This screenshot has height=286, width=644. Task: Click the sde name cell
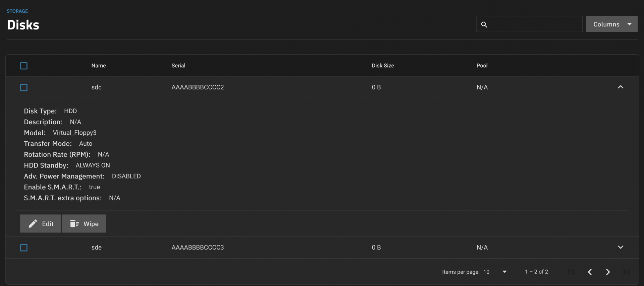[x=97, y=247]
